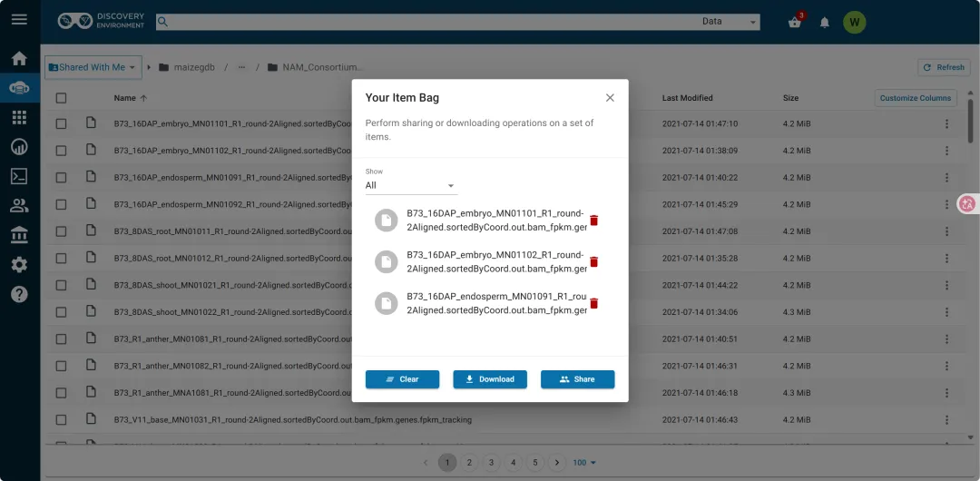Select all files header checkbox
The width and height of the screenshot is (980, 481).
62,98
